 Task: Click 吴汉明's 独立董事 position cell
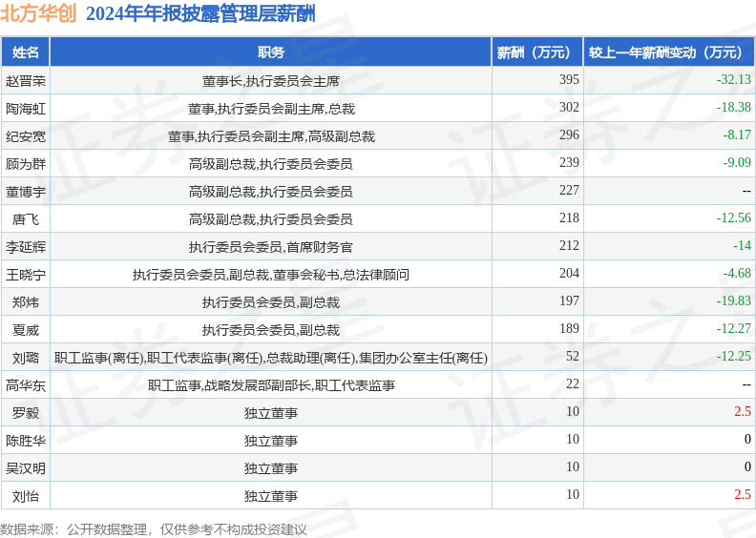point(270,468)
